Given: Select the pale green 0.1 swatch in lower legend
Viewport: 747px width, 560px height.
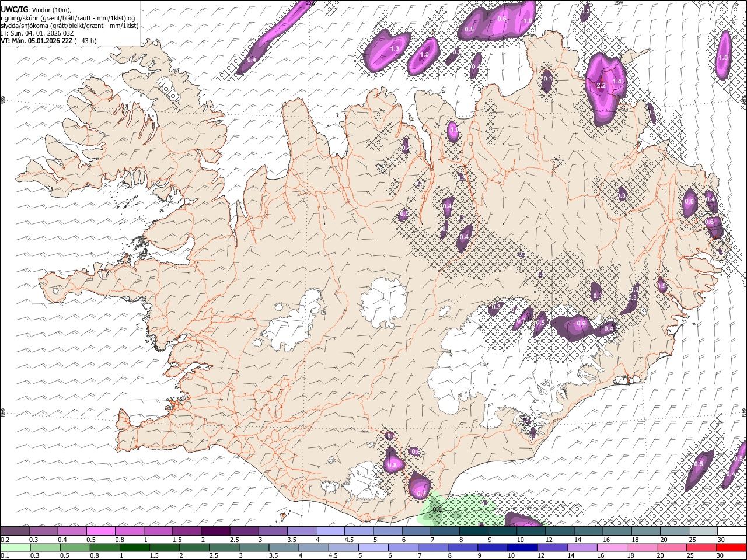Looking at the screenshot, I should click(x=16, y=547).
